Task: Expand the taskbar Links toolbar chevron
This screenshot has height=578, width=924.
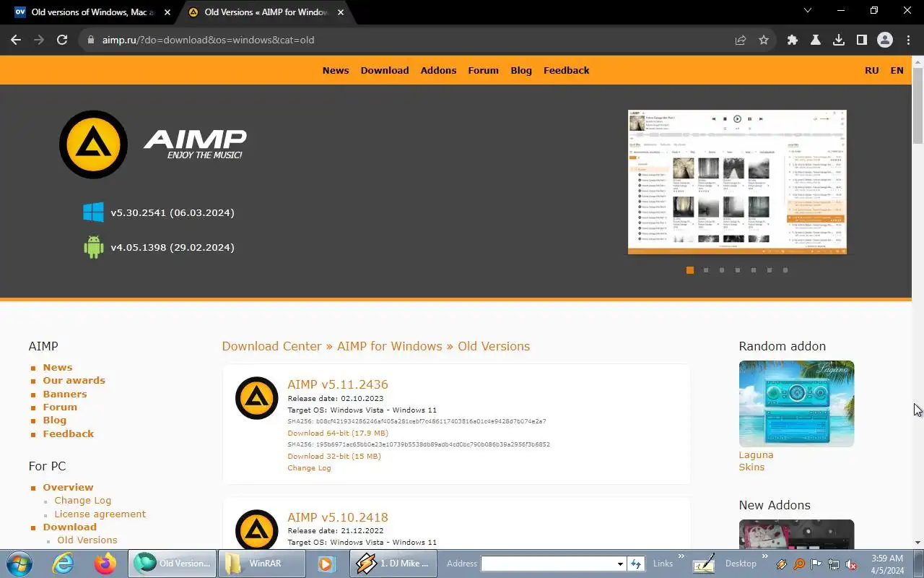Action: (x=681, y=557)
